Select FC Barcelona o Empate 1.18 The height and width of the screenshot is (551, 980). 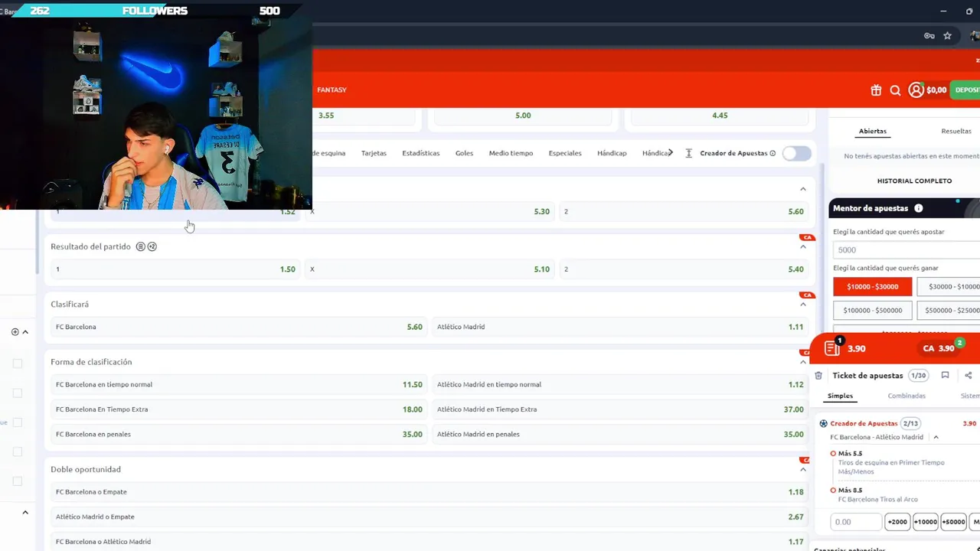point(430,492)
